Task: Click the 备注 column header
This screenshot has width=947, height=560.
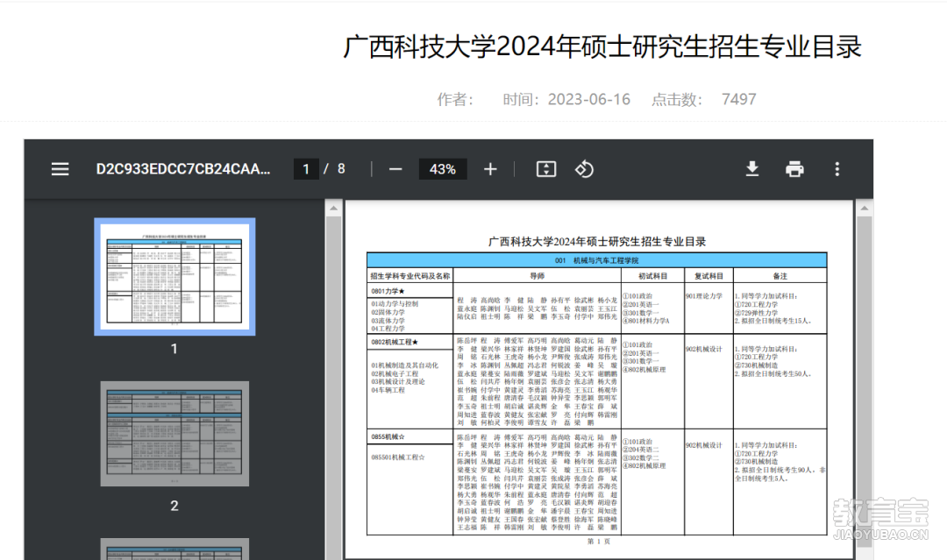Action: click(x=780, y=276)
